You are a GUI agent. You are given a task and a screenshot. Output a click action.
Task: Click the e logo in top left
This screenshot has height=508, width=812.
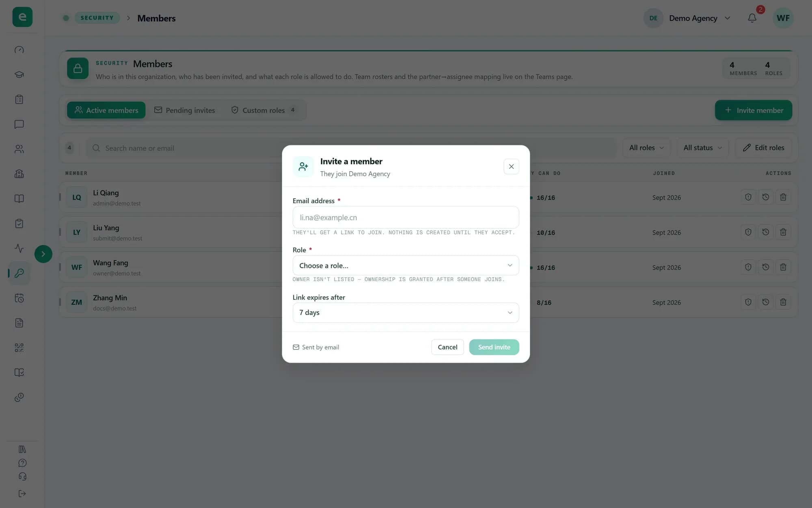click(x=22, y=17)
